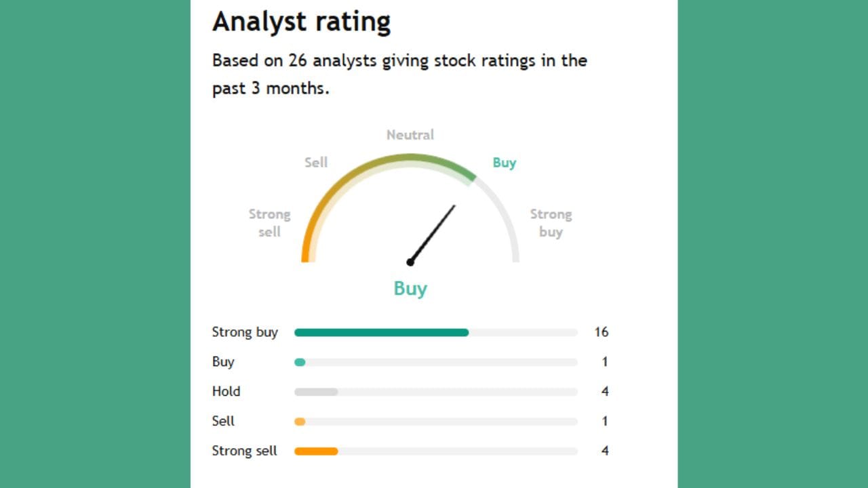Click the Strong buy progress bar
The width and height of the screenshot is (868, 488).
click(x=381, y=333)
